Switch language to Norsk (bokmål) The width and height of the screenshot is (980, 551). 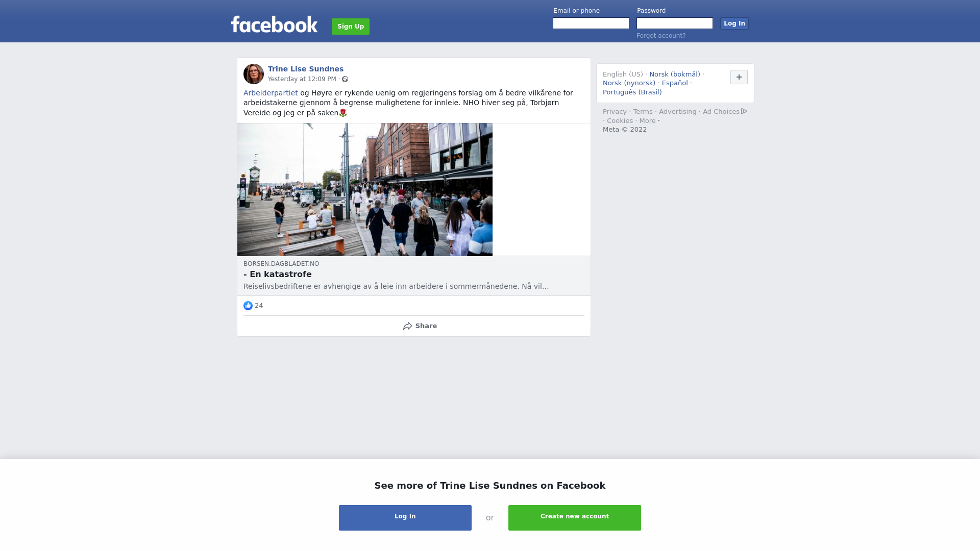(675, 74)
